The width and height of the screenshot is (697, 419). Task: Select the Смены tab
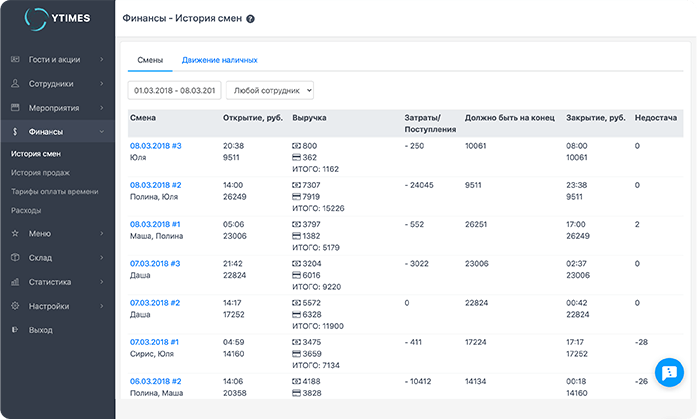pos(150,60)
